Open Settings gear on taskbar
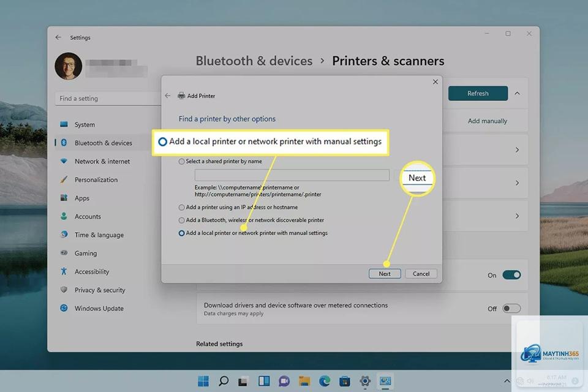 pyautogui.click(x=365, y=381)
